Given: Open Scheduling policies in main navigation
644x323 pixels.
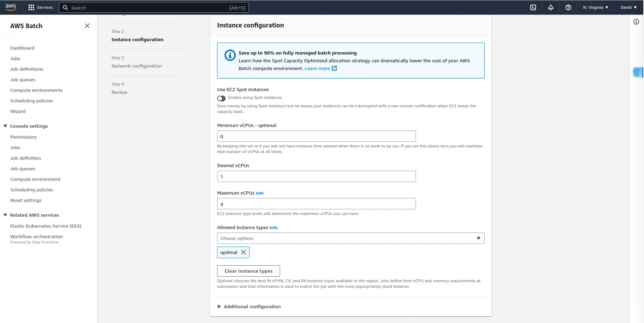Looking at the screenshot, I should click(x=32, y=101).
